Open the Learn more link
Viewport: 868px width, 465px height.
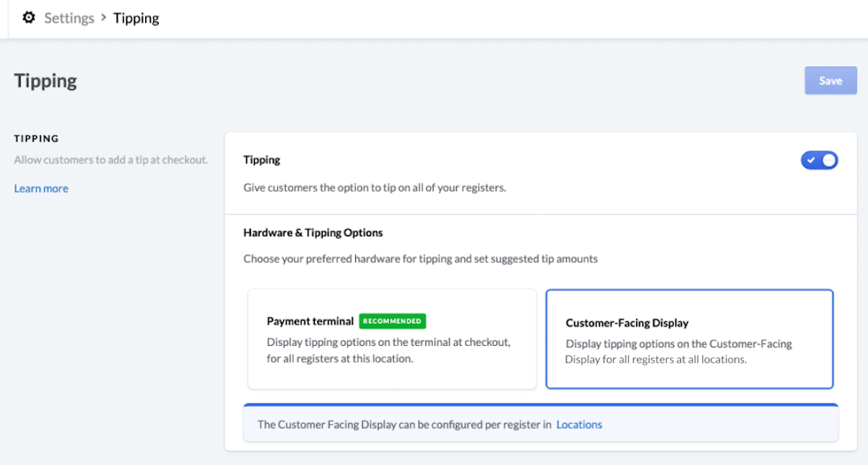pos(41,189)
